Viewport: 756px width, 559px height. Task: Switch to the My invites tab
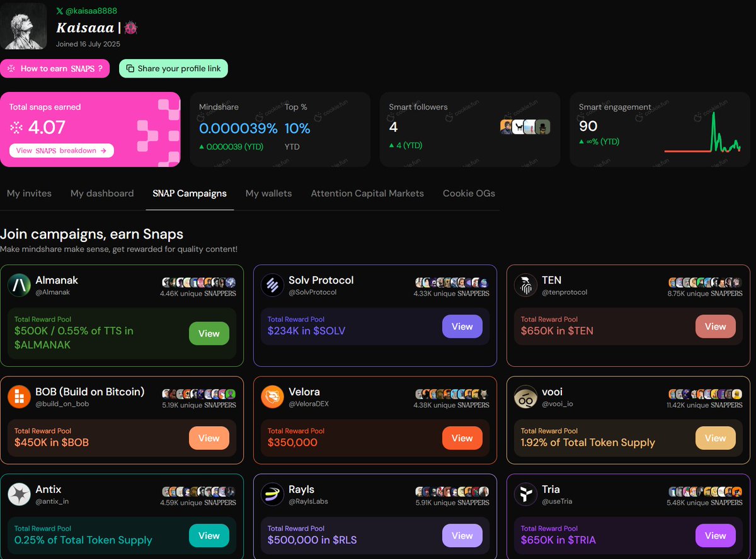(29, 193)
